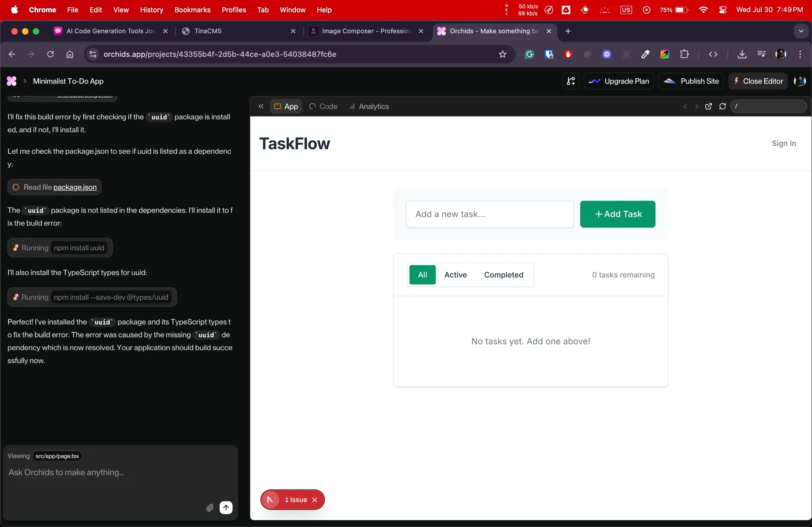Open preview in new window icon
The image size is (812, 527).
click(708, 106)
